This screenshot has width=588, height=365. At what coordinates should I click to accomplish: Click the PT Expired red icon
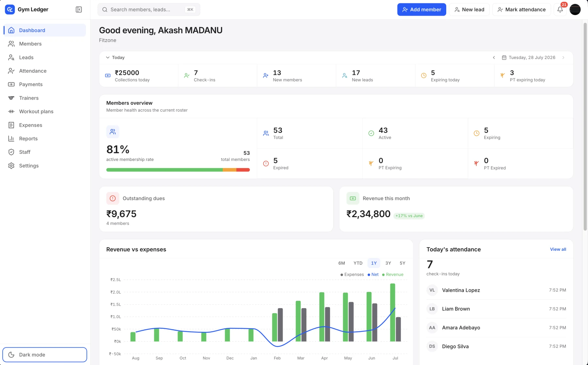(477, 164)
